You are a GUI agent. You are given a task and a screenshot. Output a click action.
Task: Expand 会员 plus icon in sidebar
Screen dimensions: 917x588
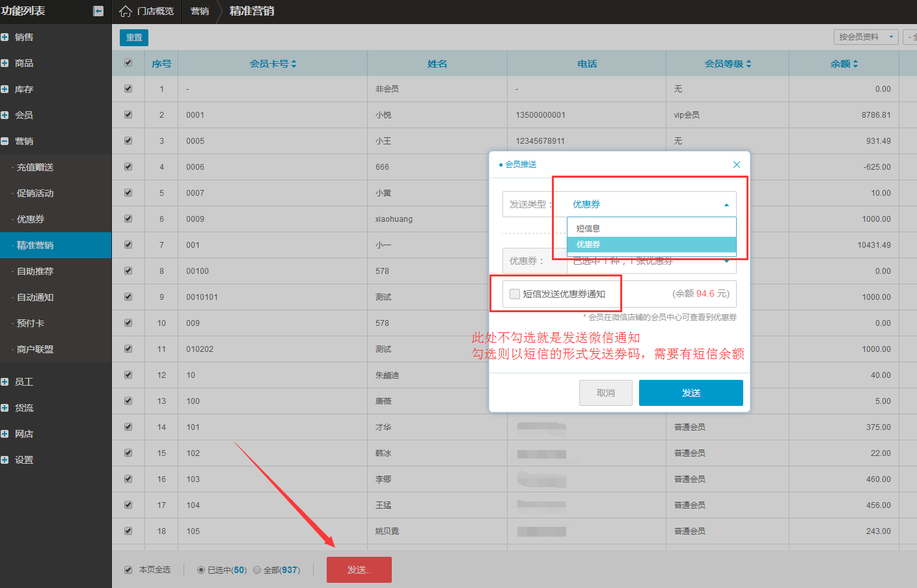[x=5, y=115]
